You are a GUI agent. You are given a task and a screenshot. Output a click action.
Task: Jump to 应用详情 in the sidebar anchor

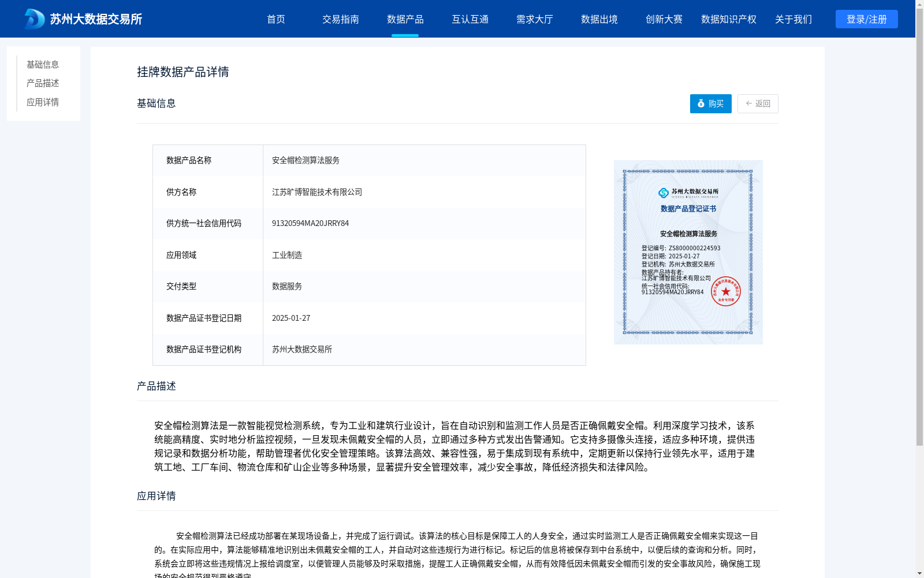point(43,102)
